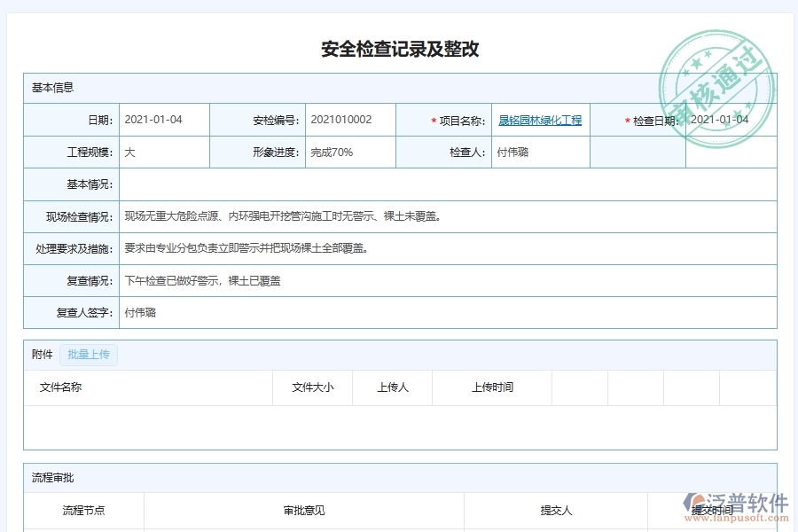Click the 附件 attachments section label
798x532 pixels.
pyautogui.click(x=39, y=354)
